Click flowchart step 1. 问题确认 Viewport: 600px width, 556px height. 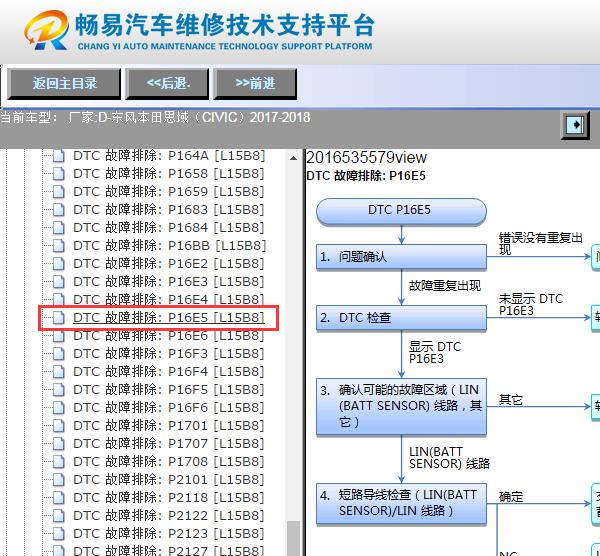[401, 257]
